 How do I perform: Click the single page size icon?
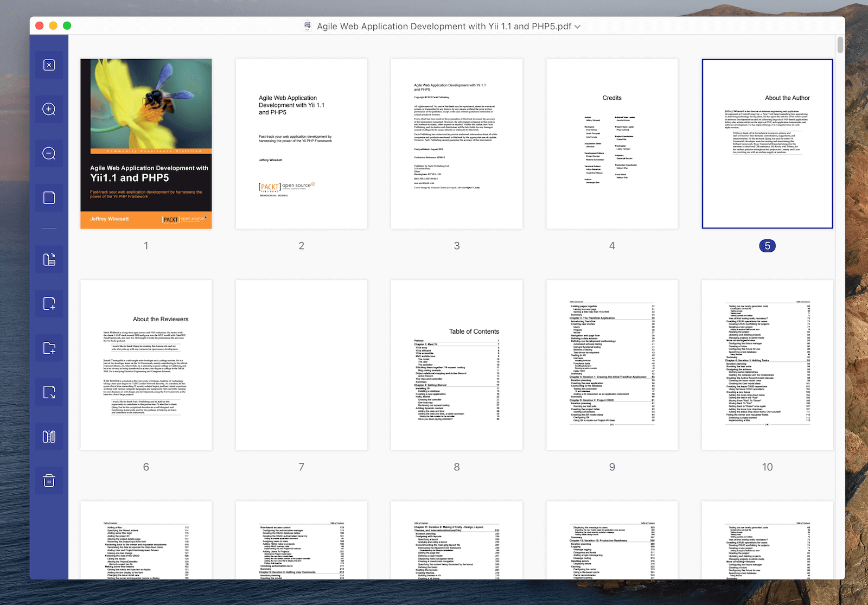pyautogui.click(x=49, y=198)
